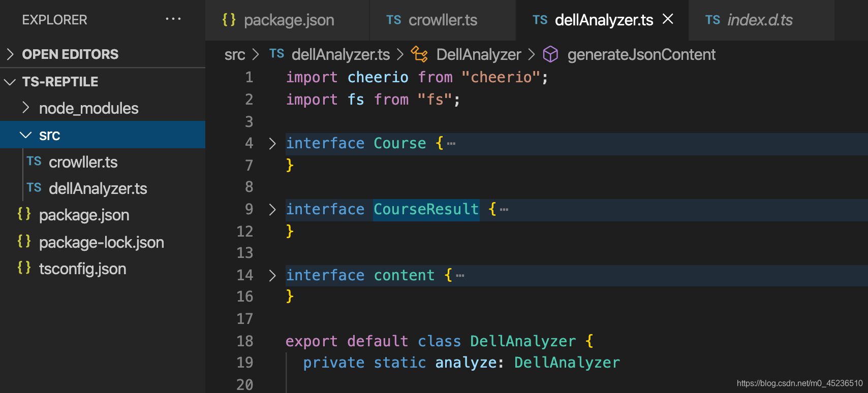Click JSON braces icon on package.json tab
The height and width of the screenshot is (393, 868).
point(229,20)
